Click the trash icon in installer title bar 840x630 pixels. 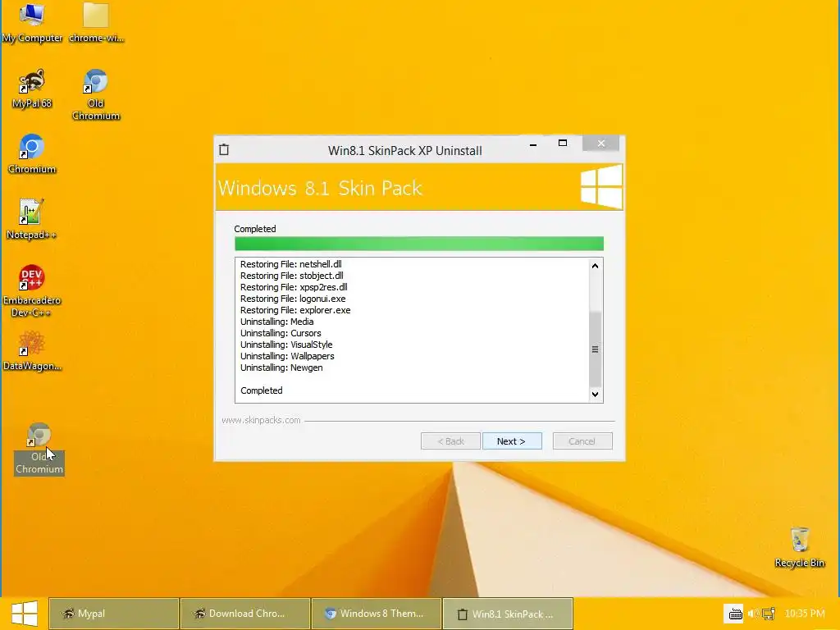pos(224,149)
